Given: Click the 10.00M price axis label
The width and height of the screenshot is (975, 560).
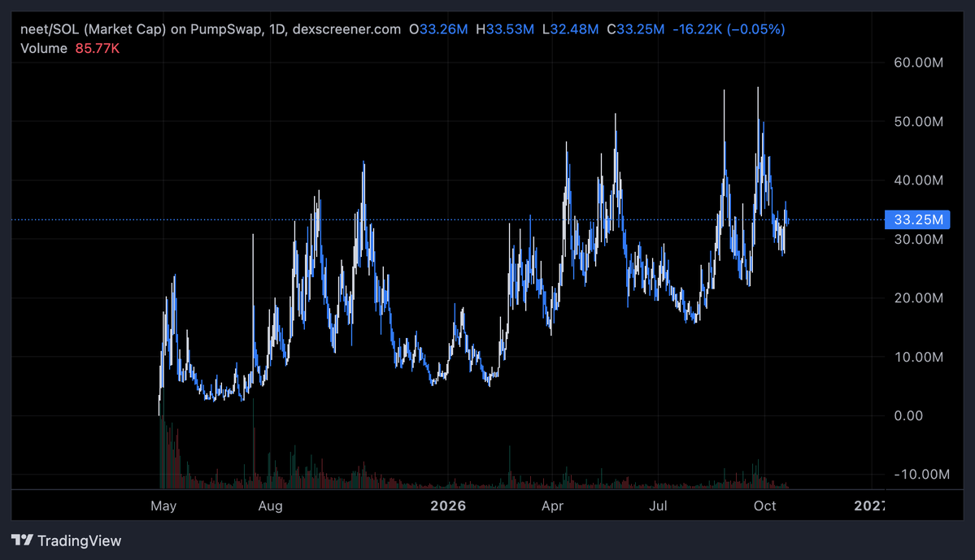Looking at the screenshot, I should [918, 357].
